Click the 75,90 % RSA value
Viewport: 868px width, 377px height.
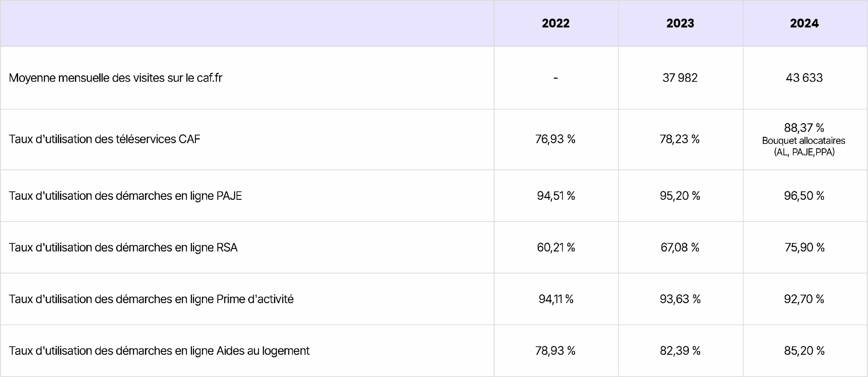coord(804,247)
